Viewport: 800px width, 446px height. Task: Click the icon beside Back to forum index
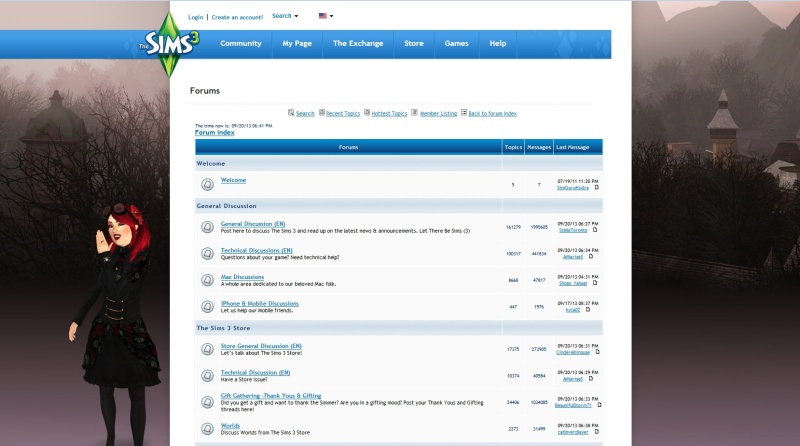(x=464, y=112)
